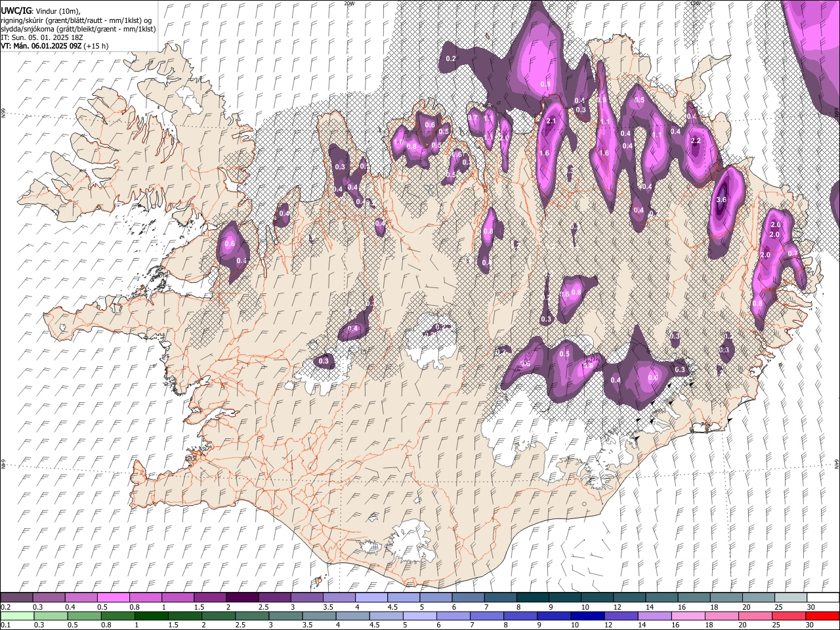Pick the medium green 0.8 rain swatch
Viewport: 840px width, 630px height.
(117, 616)
